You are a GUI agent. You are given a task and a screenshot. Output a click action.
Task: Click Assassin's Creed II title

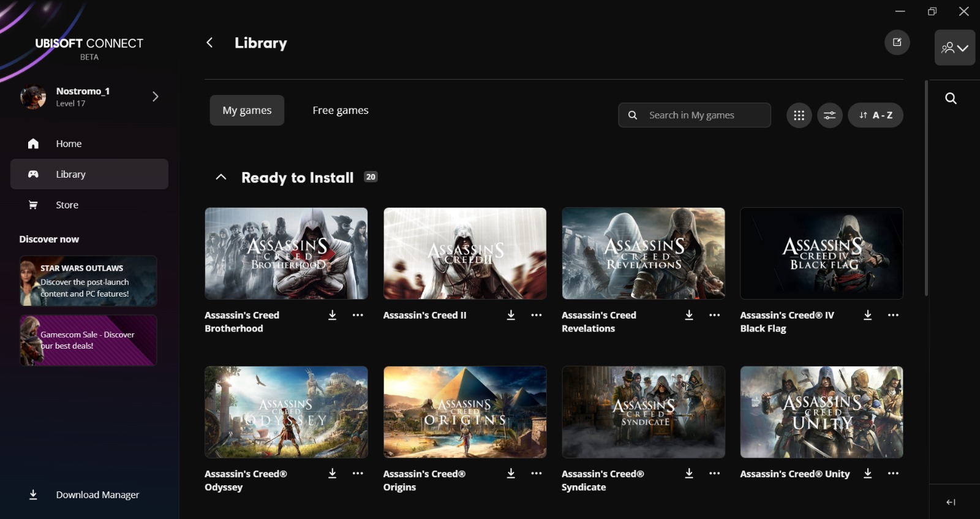pos(424,315)
